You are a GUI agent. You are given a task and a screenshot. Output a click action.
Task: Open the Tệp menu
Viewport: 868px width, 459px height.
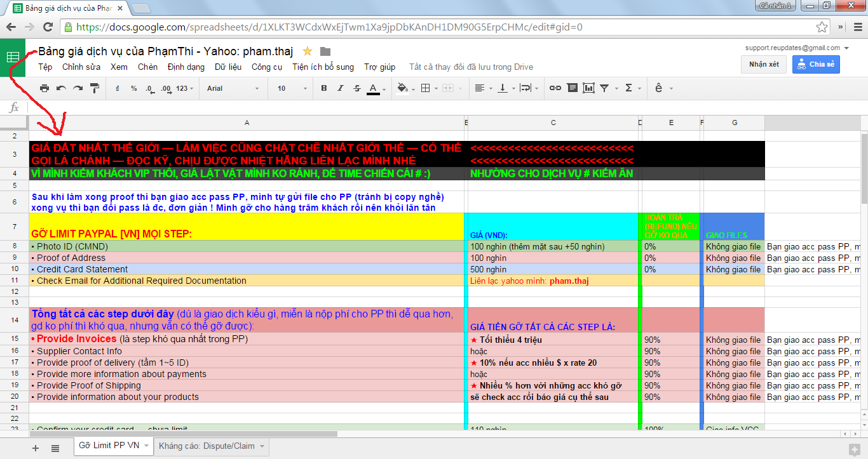(45, 67)
